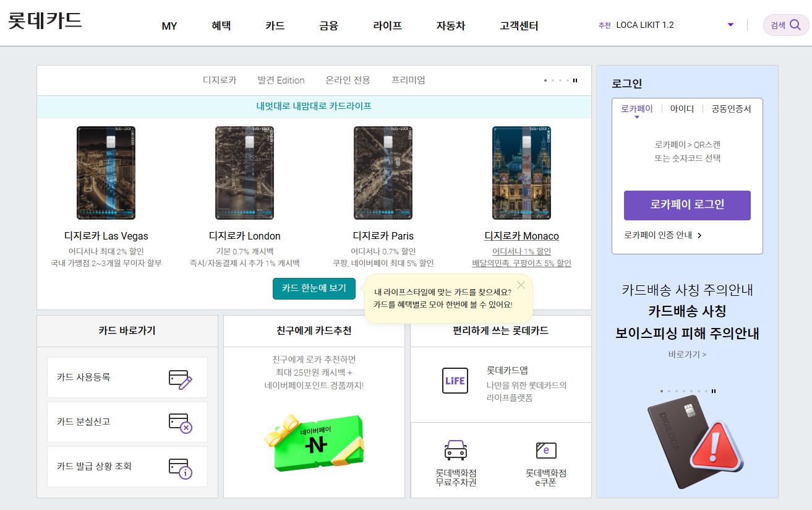
Task: Select fourth card carousel page dot
Action: coord(568,80)
